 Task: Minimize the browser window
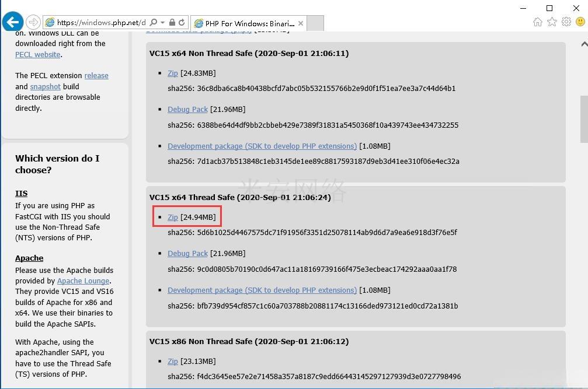point(524,8)
